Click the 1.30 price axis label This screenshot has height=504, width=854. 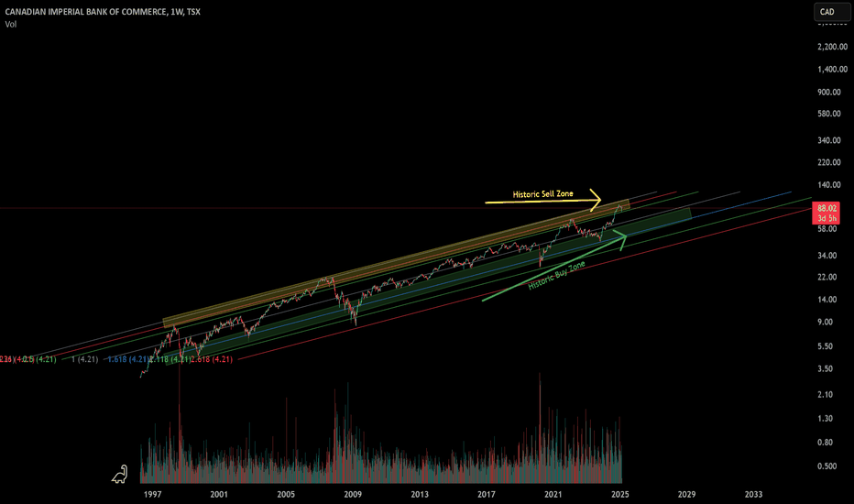pos(825,419)
